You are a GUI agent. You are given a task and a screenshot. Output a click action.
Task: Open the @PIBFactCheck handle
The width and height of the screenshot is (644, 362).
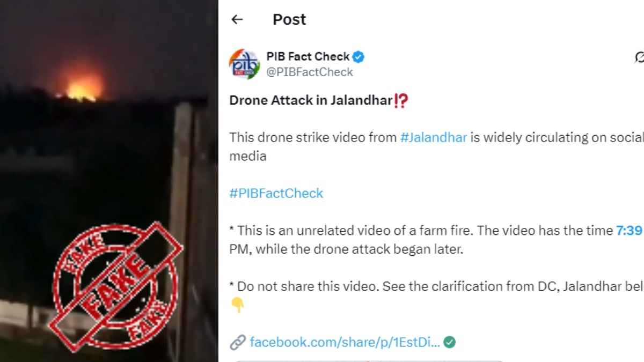pyautogui.click(x=310, y=72)
